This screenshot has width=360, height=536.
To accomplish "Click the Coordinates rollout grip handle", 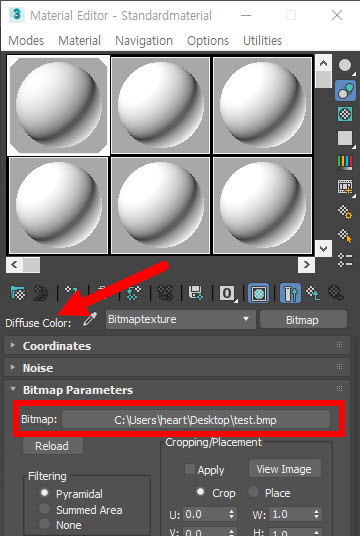I will pyautogui.click(x=339, y=345).
